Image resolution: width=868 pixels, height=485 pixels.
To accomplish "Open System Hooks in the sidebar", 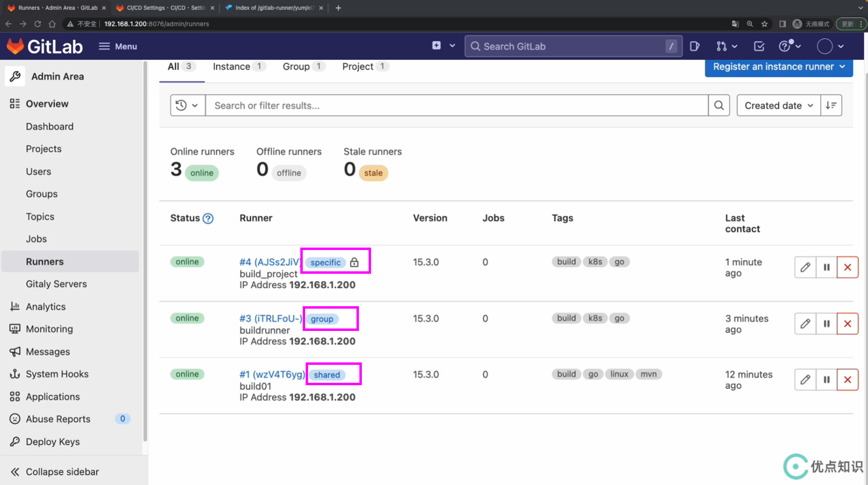I will point(57,374).
